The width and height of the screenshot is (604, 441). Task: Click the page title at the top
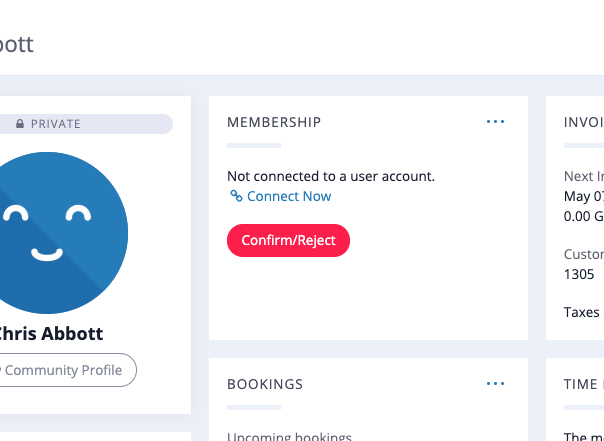pyautogui.click(x=17, y=44)
